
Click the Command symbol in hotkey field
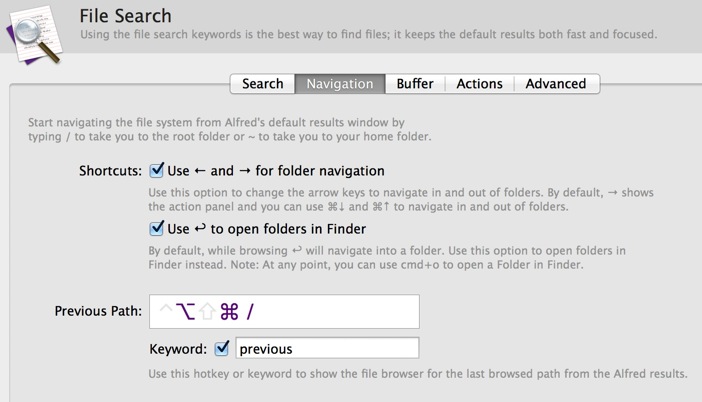point(229,312)
